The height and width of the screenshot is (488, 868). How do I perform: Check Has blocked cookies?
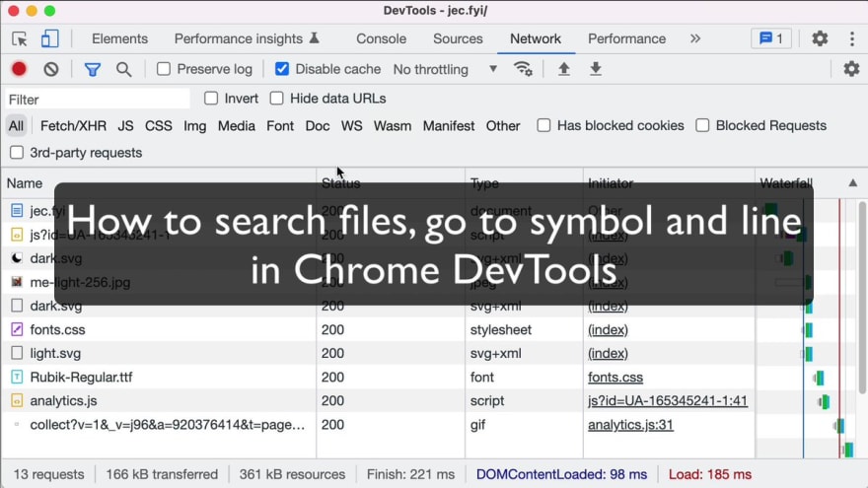pyautogui.click(x=543, y=125)
